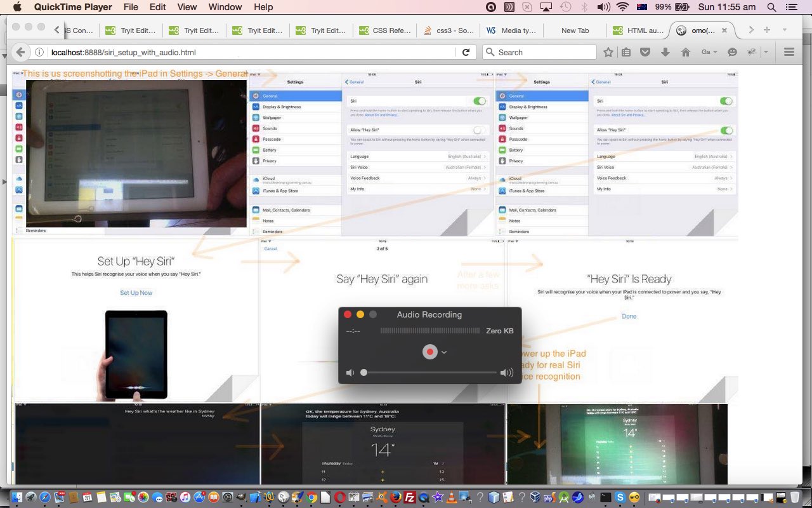Open Finder from the Dock
This screenshot has height=508, width=812.
[16, 498]
